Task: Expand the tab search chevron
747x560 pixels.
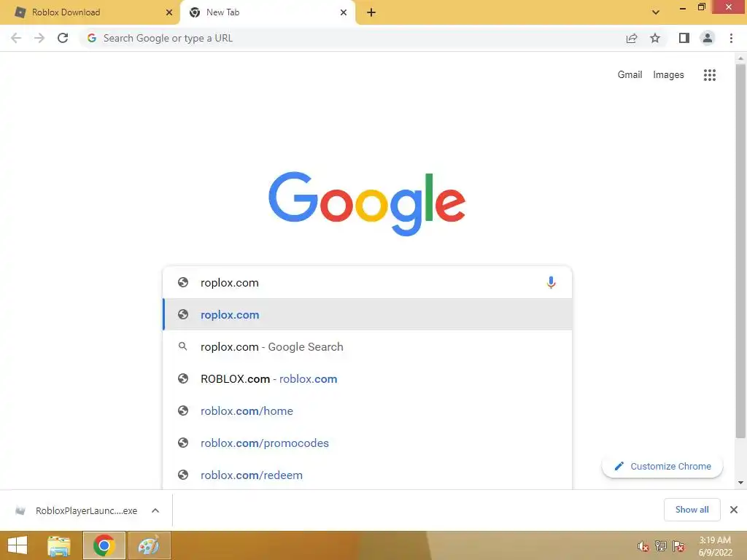Action: (x=656, y=12)
